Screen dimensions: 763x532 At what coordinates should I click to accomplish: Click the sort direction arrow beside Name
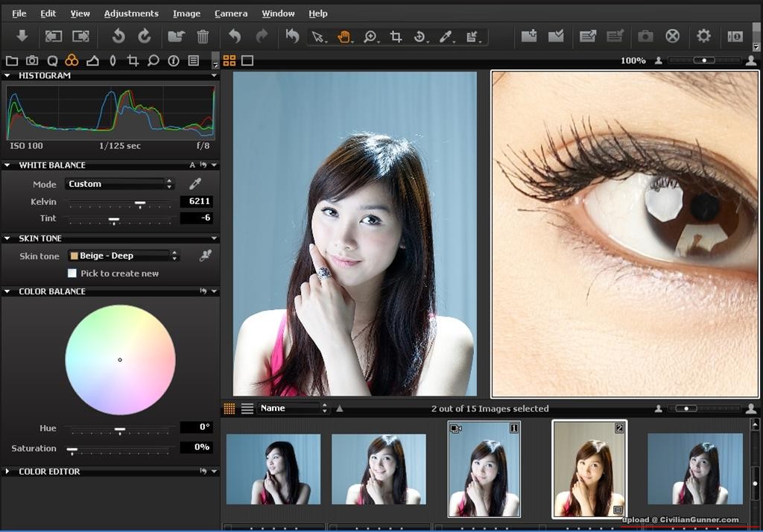pos(340,408)
